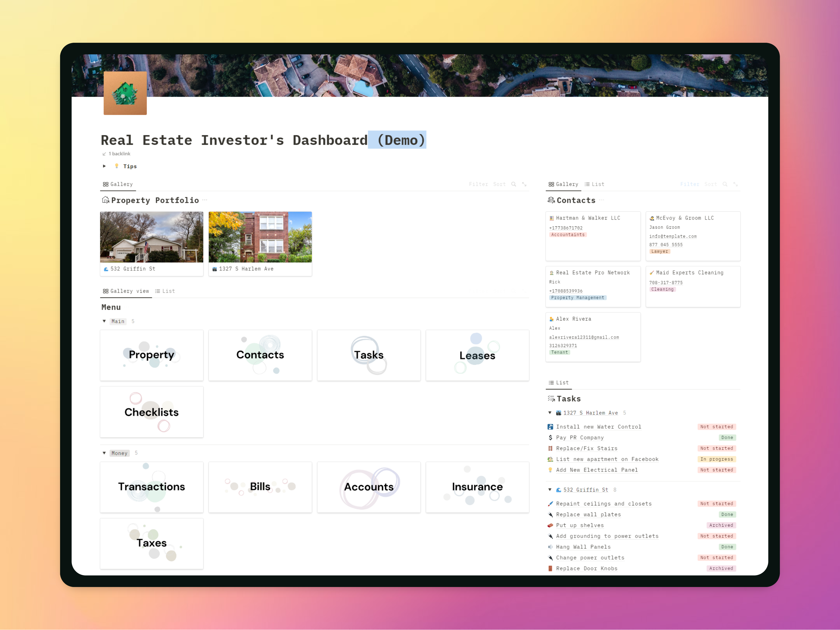Click the Tasks heading list icon
This screenshot has height=630, width=840.
click(551, 398)
